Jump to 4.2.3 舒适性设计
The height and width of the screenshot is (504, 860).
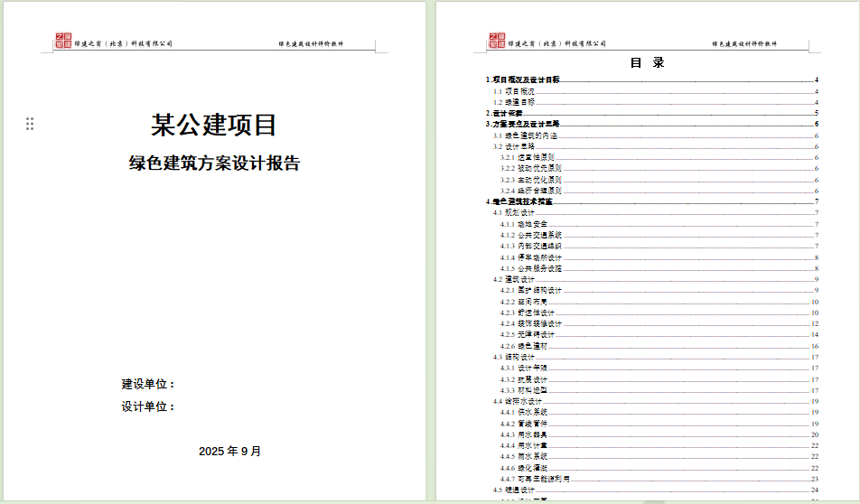coord(659,313)
